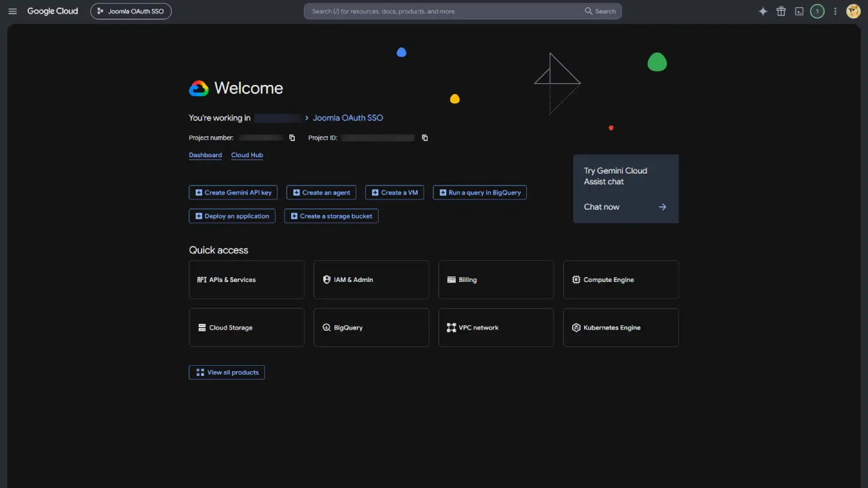
Task: Copy the project number
Action: (292, 138)
